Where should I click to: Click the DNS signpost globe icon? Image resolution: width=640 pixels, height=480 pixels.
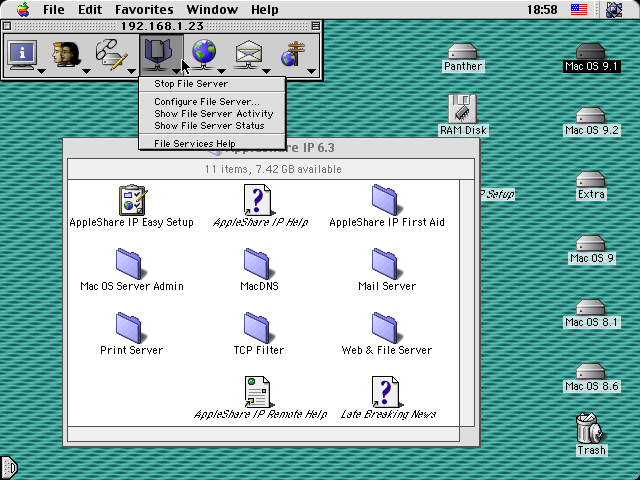coord(293,54)
